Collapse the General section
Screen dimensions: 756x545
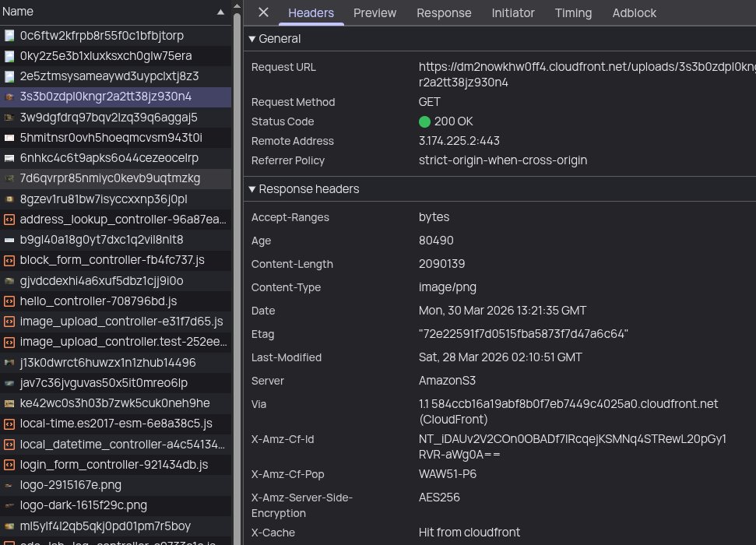pyautogui.click(x=252, y=39)
